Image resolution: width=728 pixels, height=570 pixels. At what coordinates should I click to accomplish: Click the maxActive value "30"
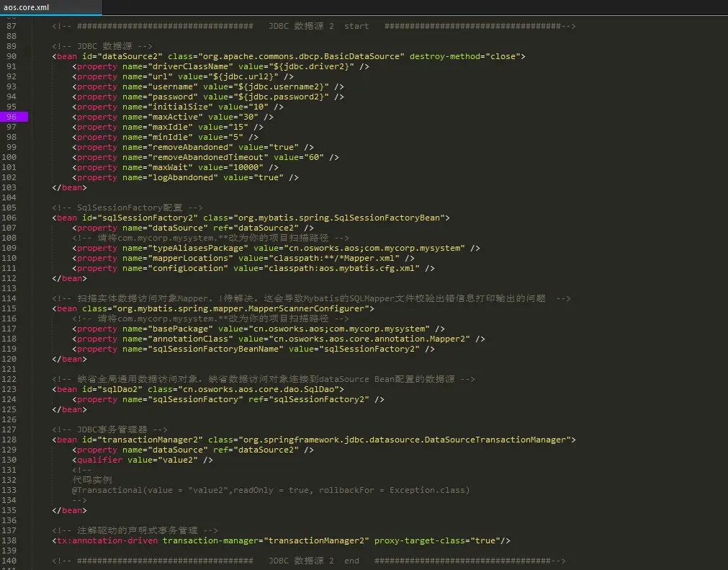248,117
